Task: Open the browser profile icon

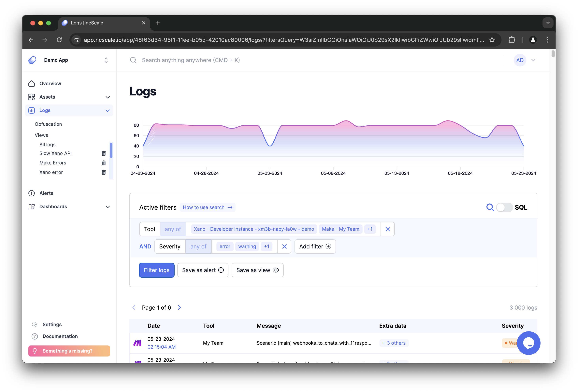Action: pyautogui.click(x=533, y=40)
